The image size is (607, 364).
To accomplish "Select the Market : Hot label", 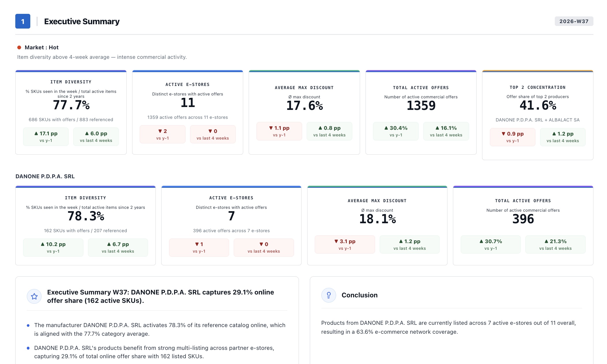I will pos(42,47).
